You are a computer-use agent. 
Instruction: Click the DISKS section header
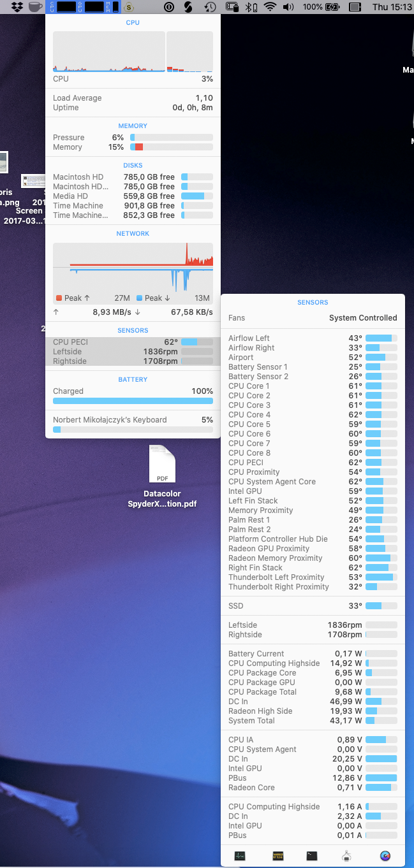[133, 165]
